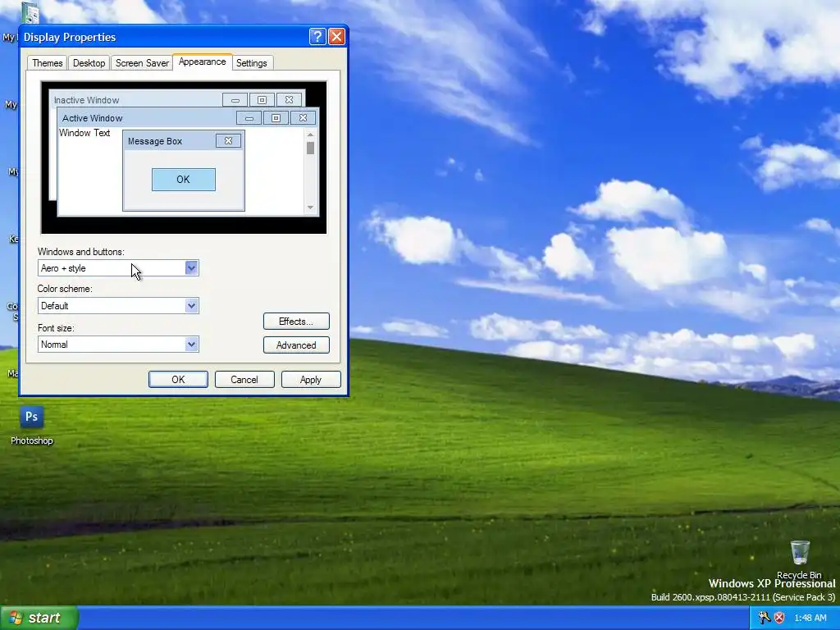Open the Effects... dialog button

(x=296, y=322)
